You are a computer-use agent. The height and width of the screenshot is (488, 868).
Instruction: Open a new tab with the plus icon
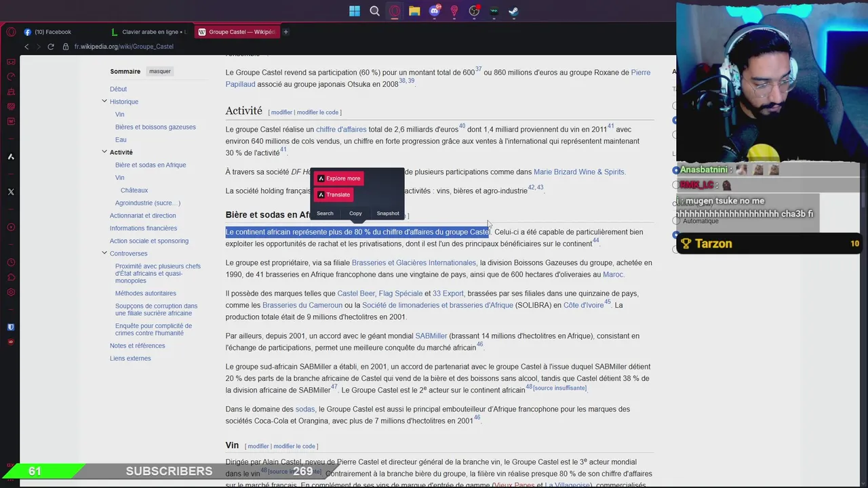(x=285, y=32)
